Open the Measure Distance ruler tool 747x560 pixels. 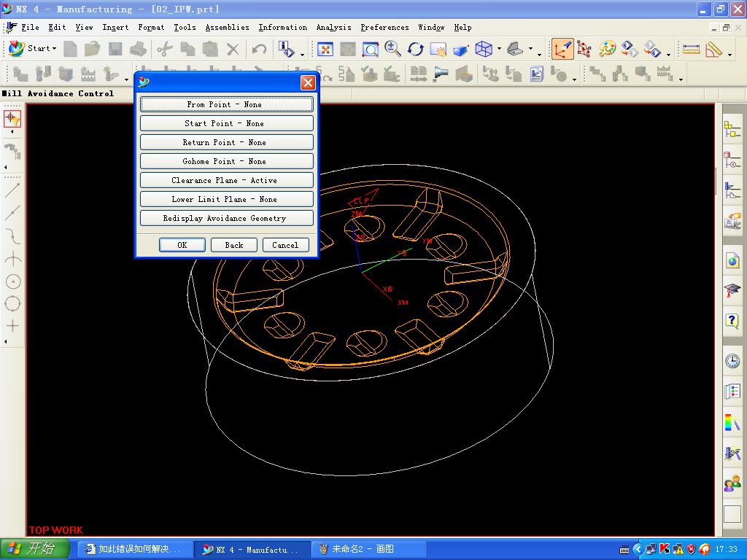691,50
